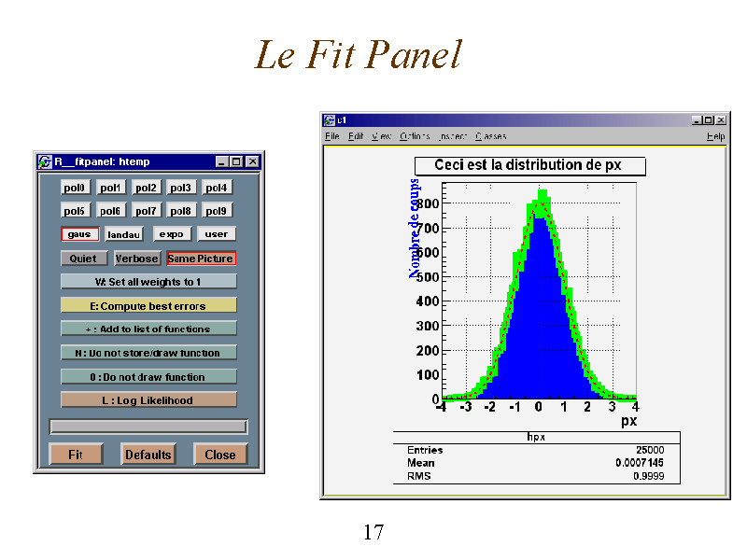Select the pol3 polynomial button
Screen dimensions: 747x560
(x=181, y=188)
